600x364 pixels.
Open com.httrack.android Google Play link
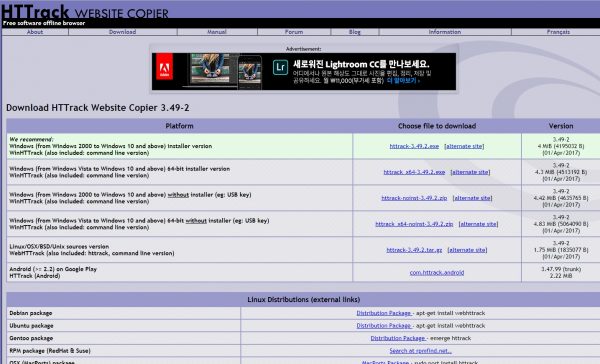click(x=437, y=273)
